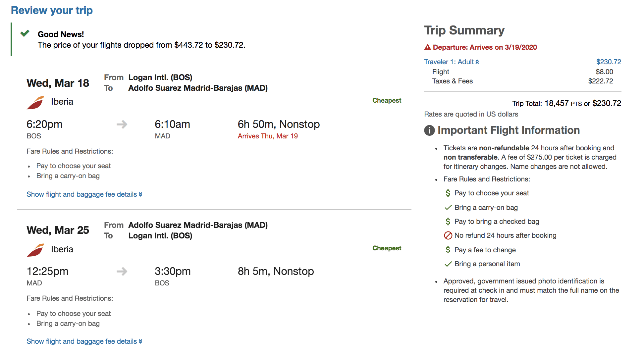The width and height of the screenshot is (644, 351).
Task: Click the Important Flight Information info icon
Action: coord(429,130)
